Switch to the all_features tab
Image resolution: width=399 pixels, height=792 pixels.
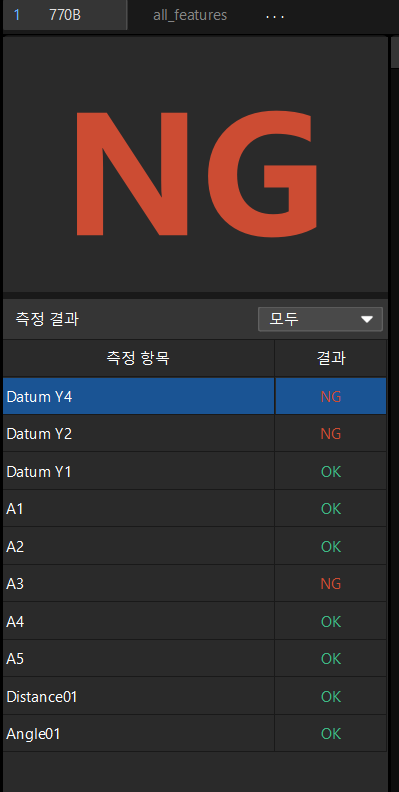pos(190,15)
